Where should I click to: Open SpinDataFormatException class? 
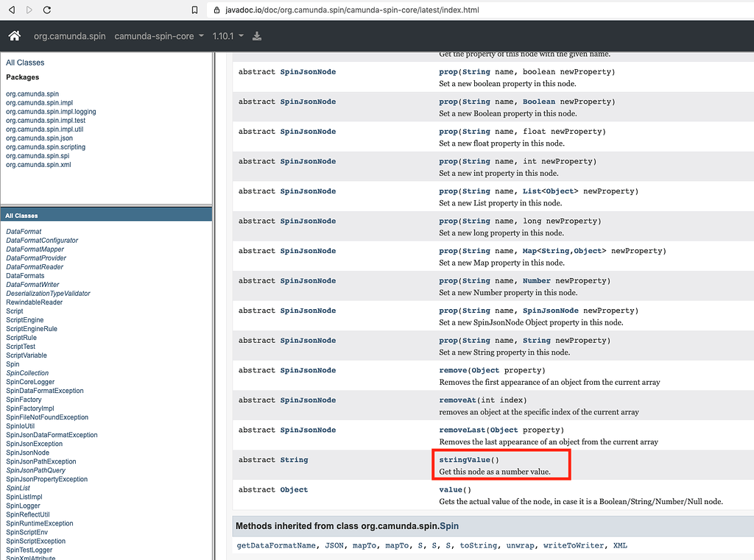coord(45,390)
